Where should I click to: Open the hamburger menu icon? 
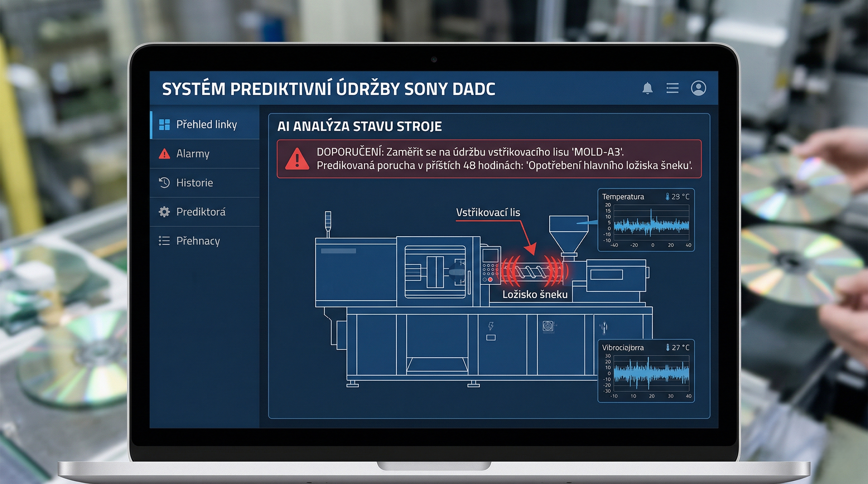click(672, 88)
